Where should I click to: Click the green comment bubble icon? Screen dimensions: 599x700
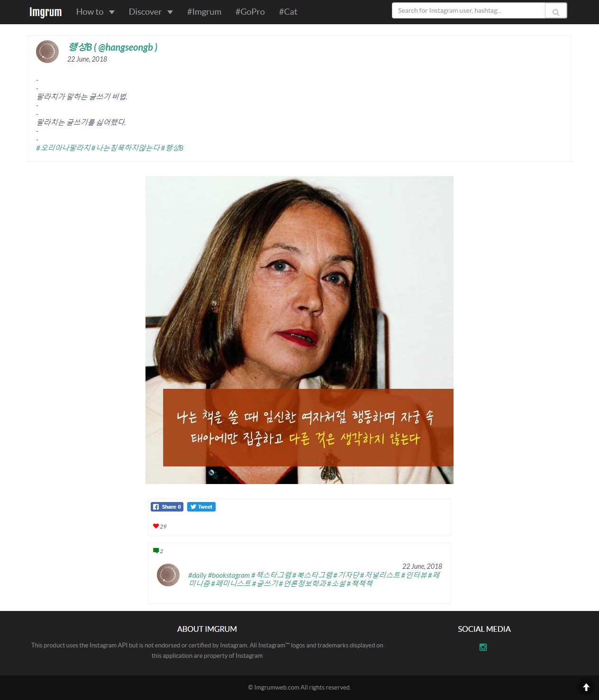coord(156,551)
